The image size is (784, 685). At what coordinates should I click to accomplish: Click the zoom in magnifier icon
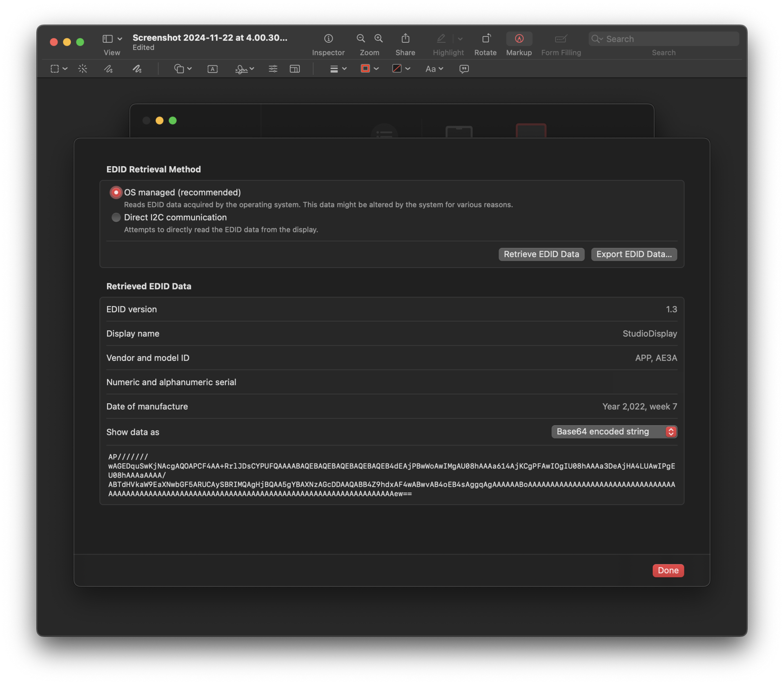click(x=378, y=38)
